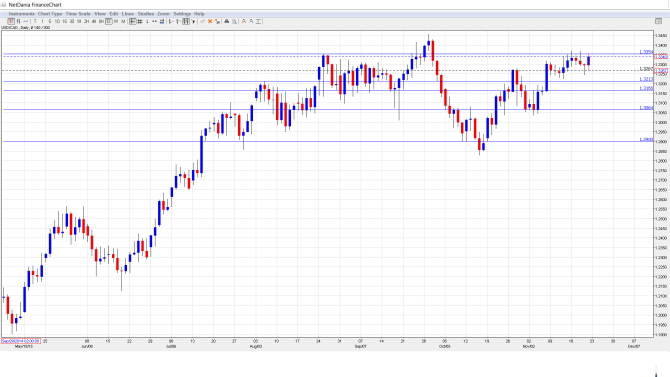Open the Studies menu

click(146, 14)
